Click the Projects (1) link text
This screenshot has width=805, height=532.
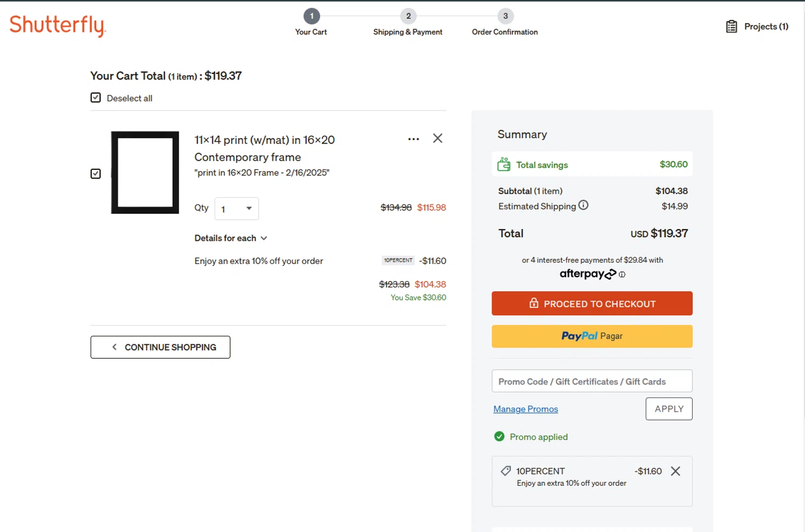tap(766, 26)
